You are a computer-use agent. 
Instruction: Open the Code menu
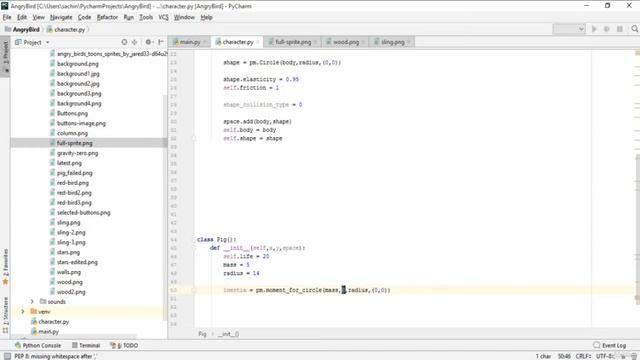[84, 17]
